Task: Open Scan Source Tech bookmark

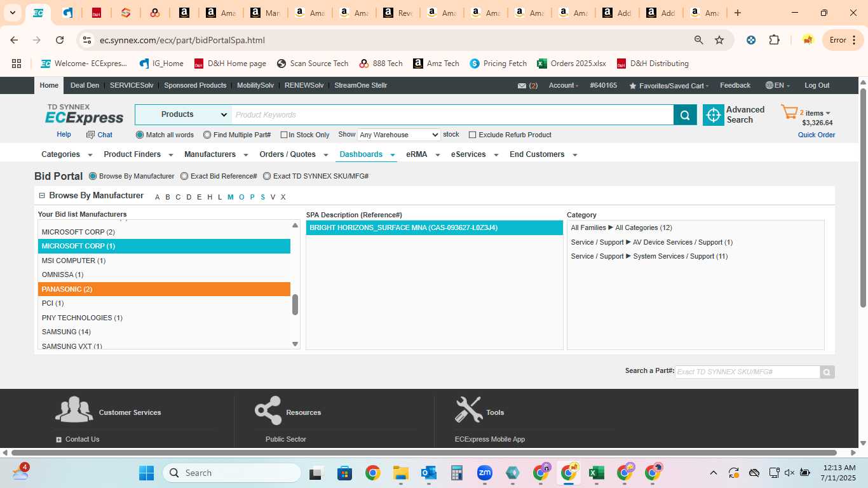Action: pos(313,64)
